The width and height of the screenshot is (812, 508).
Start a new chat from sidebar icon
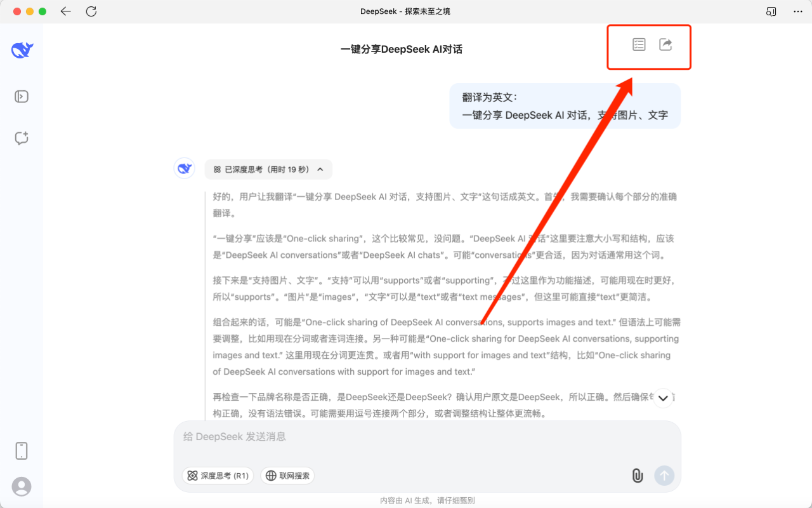click(22, 138)
